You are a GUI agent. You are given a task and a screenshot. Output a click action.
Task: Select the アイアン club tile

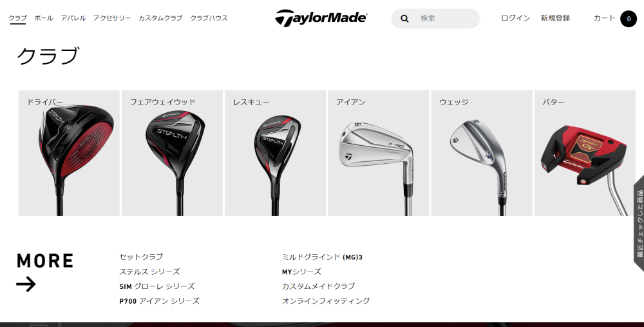tap(379, 153)
